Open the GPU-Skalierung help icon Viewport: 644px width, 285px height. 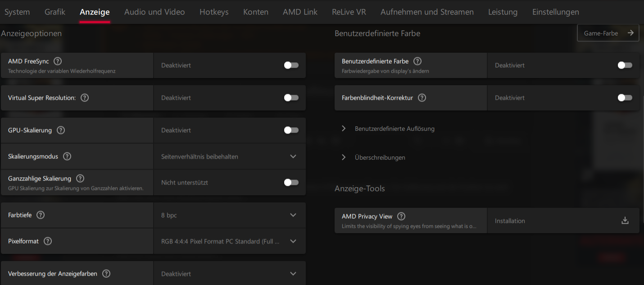61,130
